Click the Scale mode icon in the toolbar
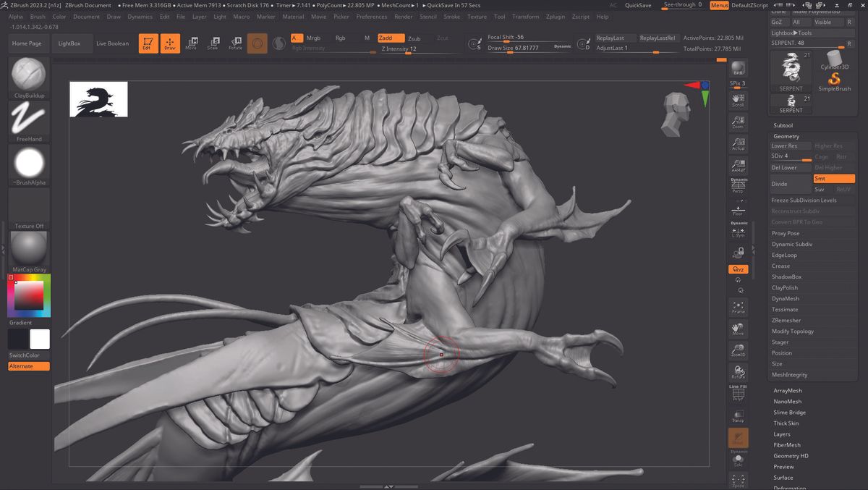The width and height of the screenshot is (868, 490). coord(213,43)
